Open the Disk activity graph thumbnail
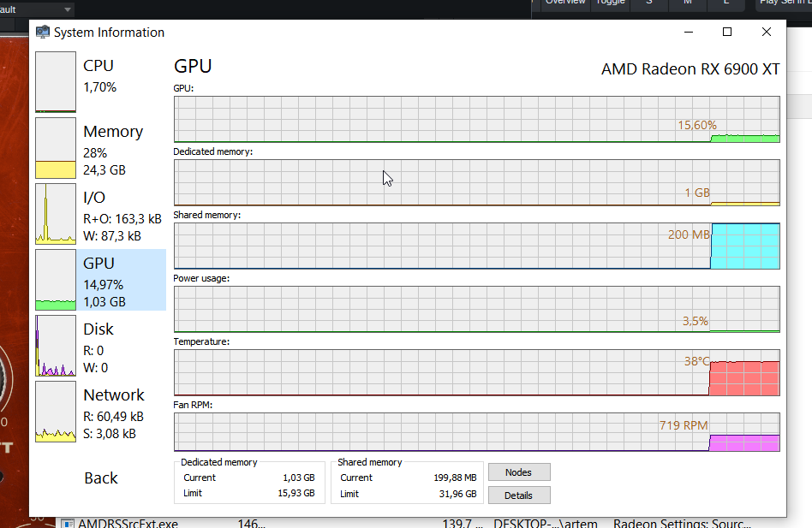 coord(56,346)
